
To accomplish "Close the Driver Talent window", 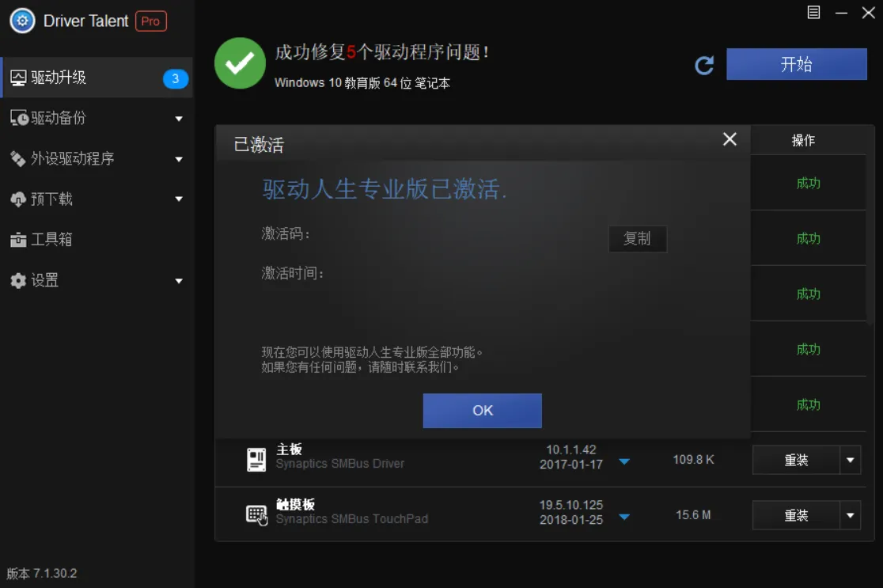I will click(868, 13).
